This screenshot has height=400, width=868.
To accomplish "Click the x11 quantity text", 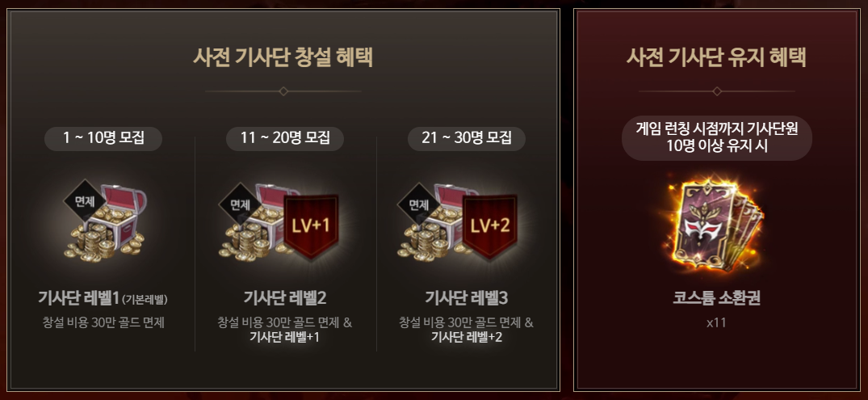I will click(x=716, y=322).
